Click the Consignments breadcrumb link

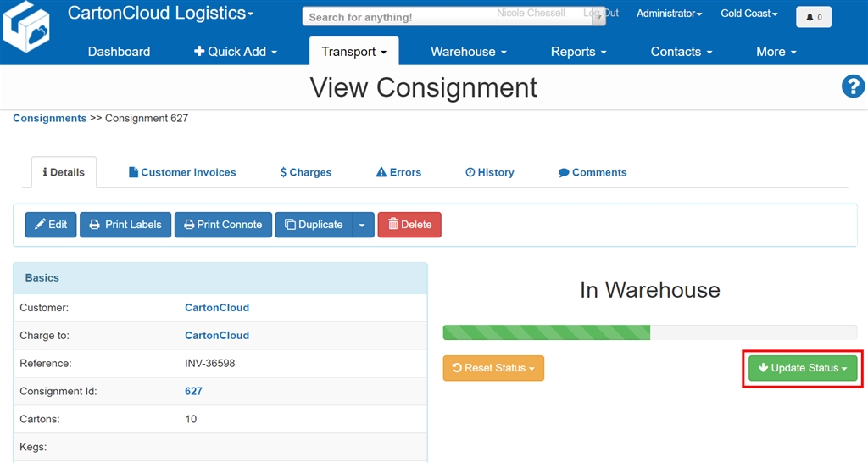click(50, 118)
